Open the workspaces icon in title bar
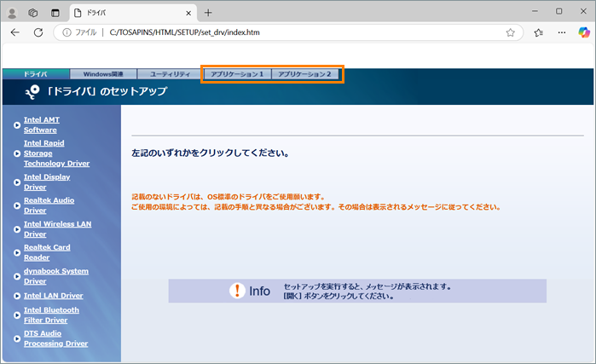Image resolution: width=596 pixels, height=364 pixels. 33,13
